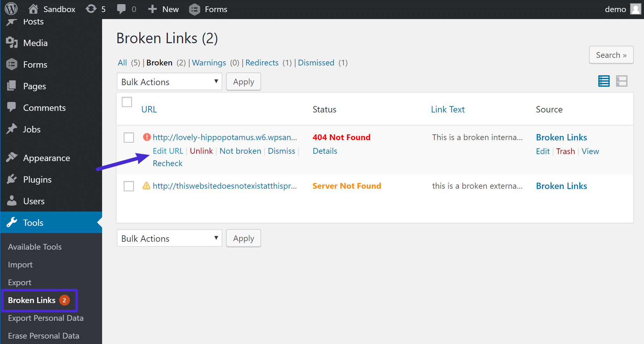Click the Plugins menu icon

pyautogui.click(x=12, y=179)
